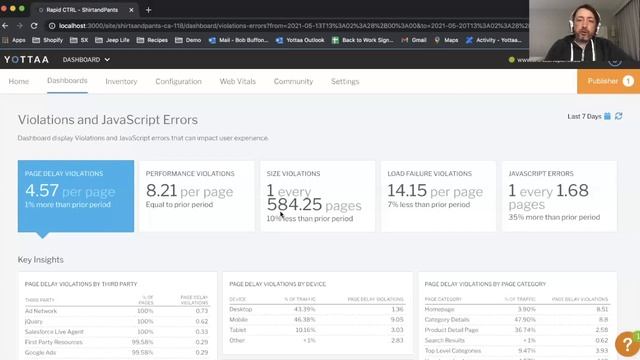Click the jQuery third party row
Image resolution: width=640 pixels, height=360 pixels.
tap(117, 321)
